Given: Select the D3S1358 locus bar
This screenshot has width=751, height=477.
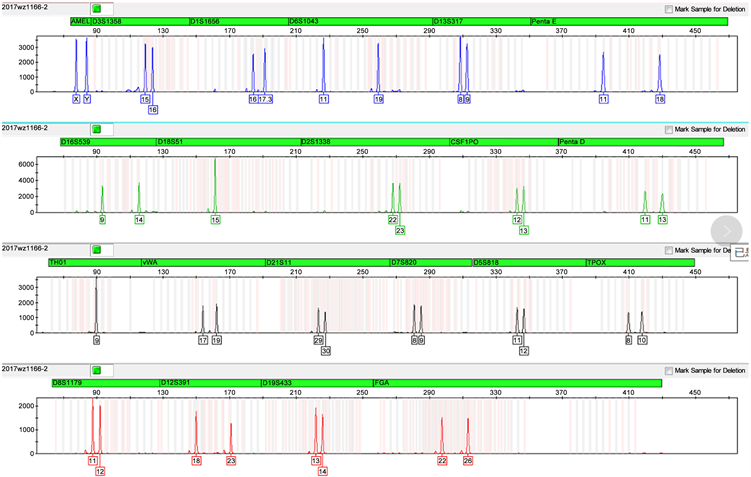Looking at the screenshot, I should pyautogui.click(x=138, y=21).
